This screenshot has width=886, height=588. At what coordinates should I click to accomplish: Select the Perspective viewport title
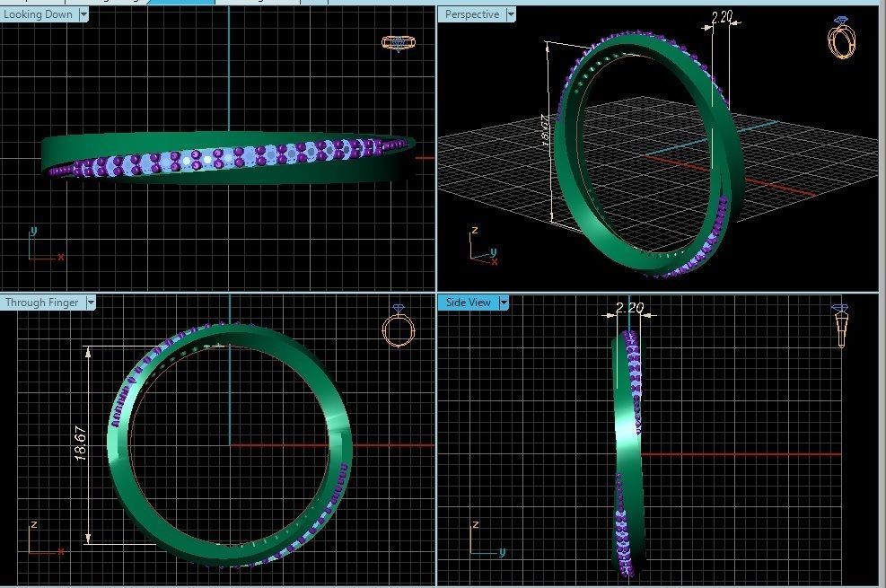coord(472,14)
